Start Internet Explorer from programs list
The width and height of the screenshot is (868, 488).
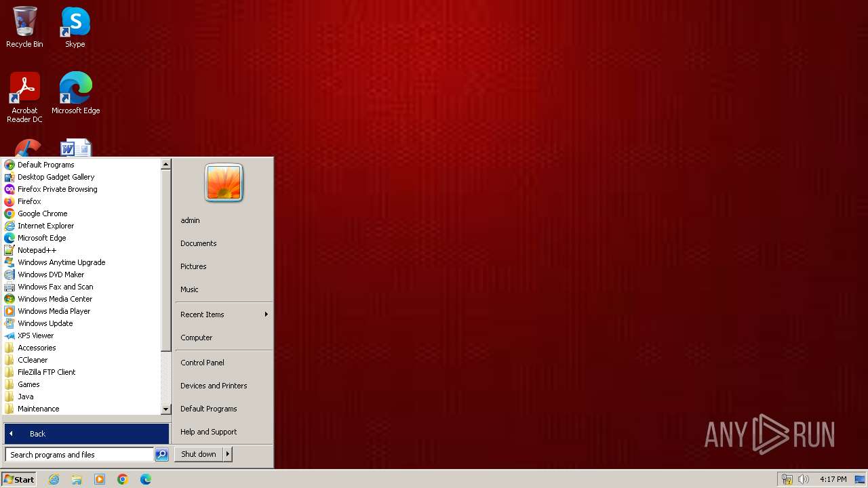pos(45,226)
